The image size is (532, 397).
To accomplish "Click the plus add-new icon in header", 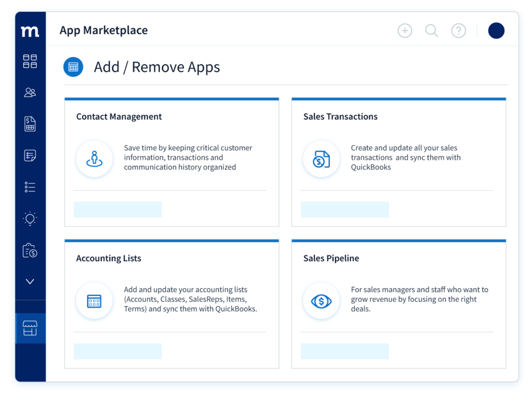I will (405, 31).
